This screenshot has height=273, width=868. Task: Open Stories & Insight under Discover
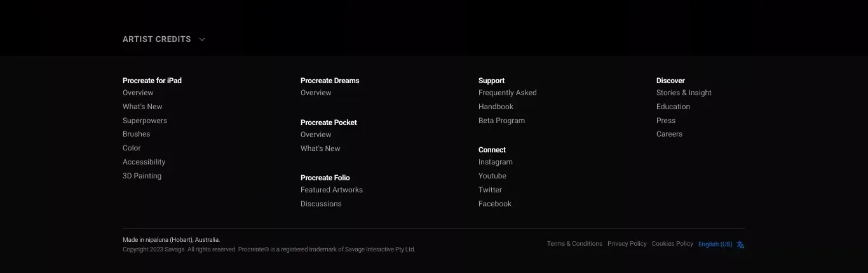pyautogui.click(x=684, y=93)
